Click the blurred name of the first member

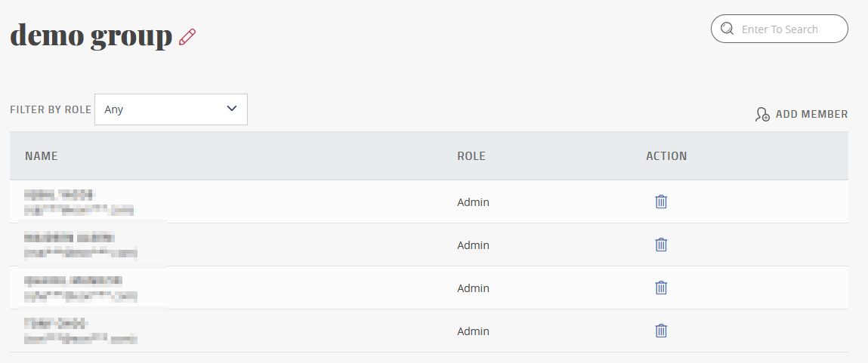(60, 194)
